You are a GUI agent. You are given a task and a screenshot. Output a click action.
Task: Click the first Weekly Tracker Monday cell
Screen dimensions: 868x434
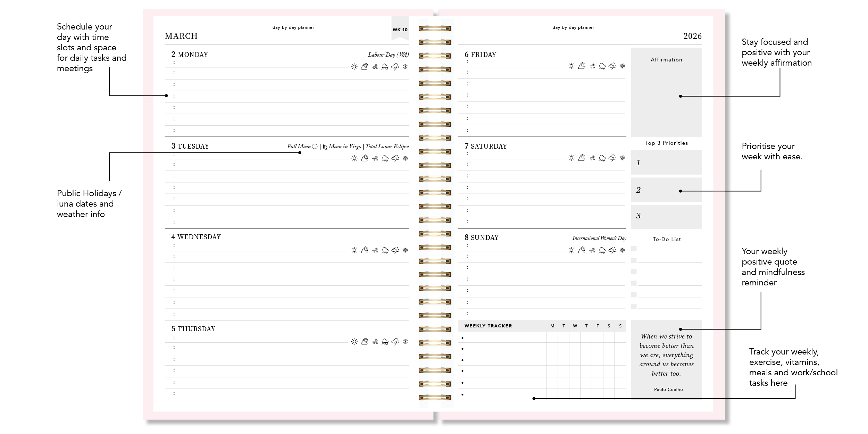[x=552, y=337]
